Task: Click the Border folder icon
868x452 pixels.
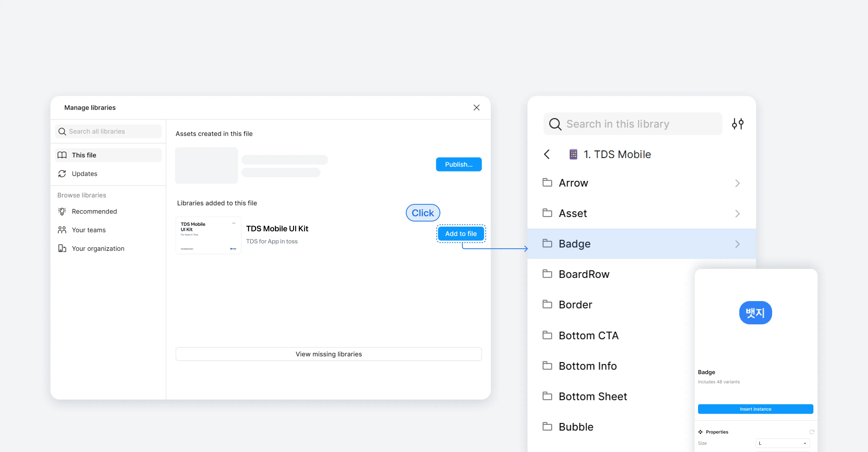Action: pos(547,304)
